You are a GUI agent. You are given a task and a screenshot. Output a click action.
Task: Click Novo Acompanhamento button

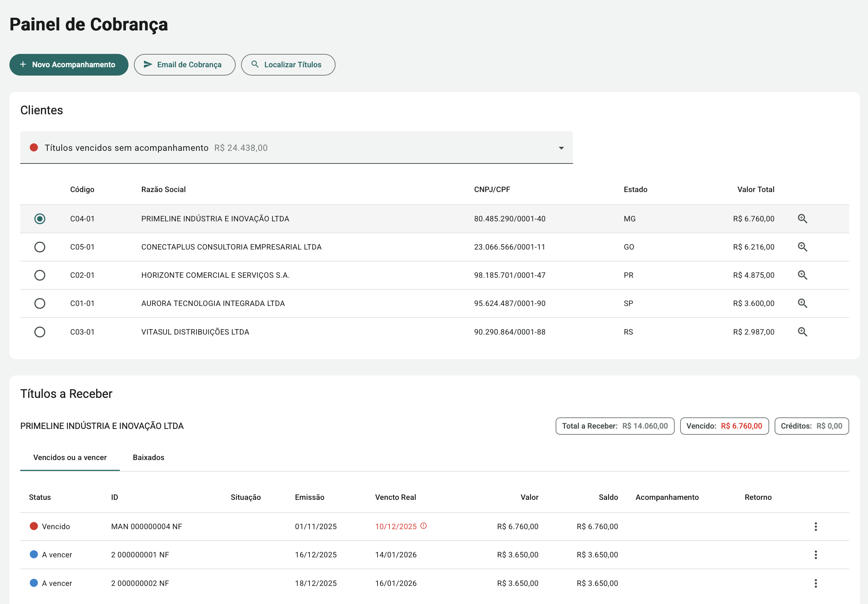click(69, 65)
